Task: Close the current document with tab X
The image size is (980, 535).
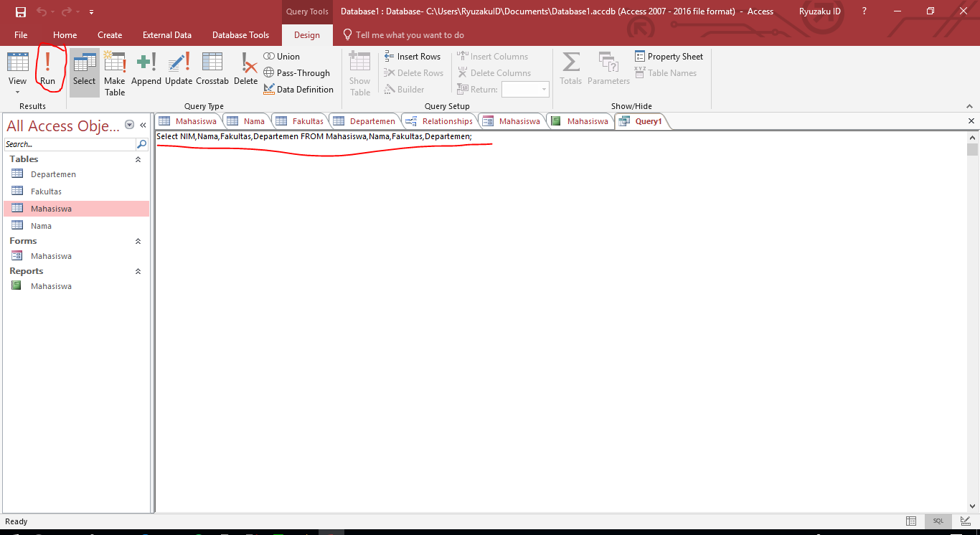Action: [x=971, y=121]
